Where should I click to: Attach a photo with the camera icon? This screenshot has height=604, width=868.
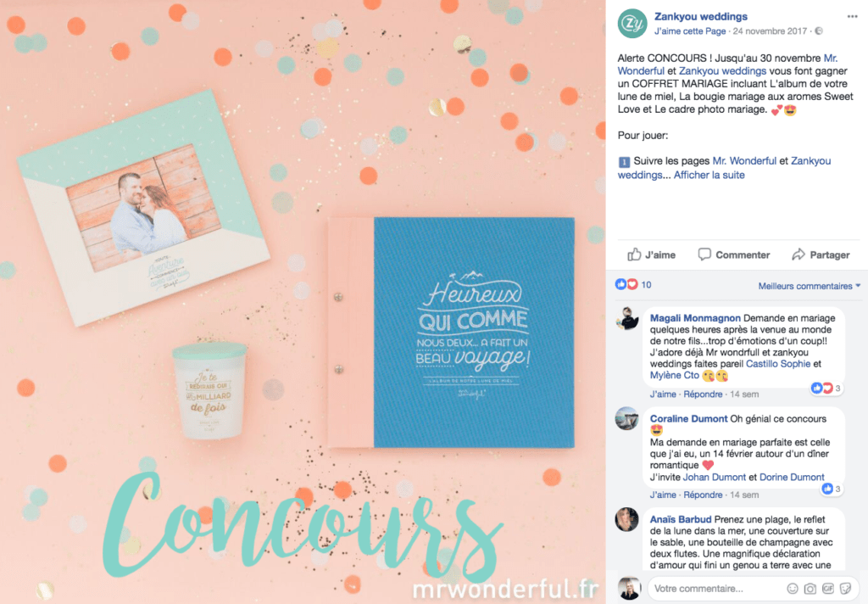pos(810,589)
